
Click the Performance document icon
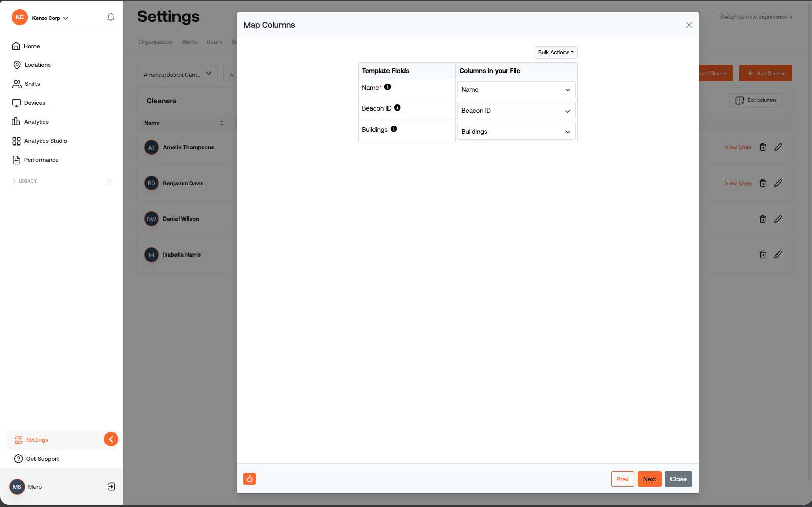pos(16,160)
